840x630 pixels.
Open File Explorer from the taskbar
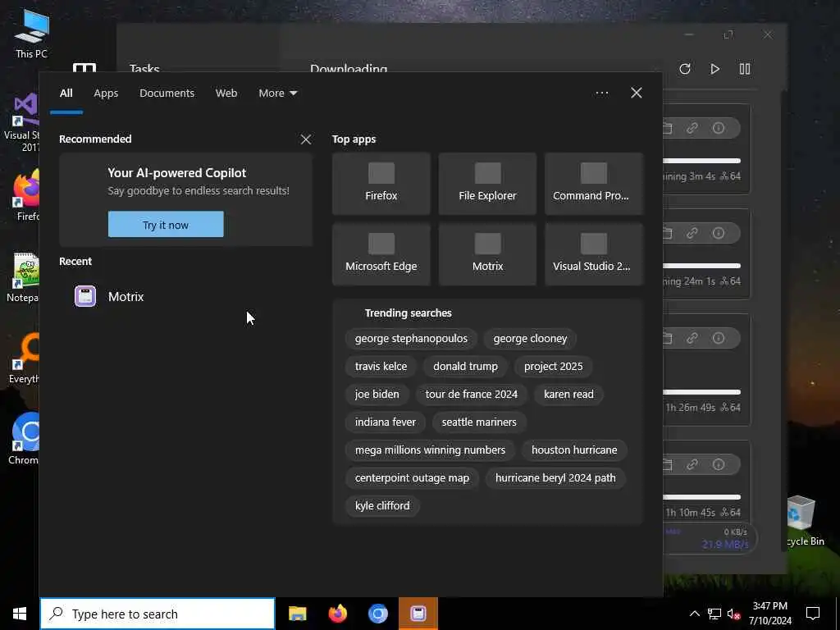pos(297,614)
